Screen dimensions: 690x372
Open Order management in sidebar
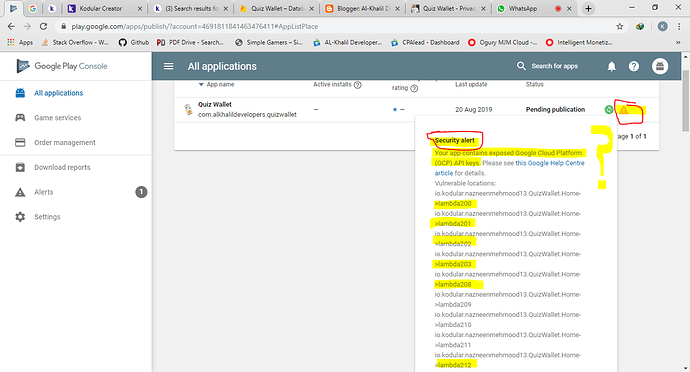pyautogui.click(x=65, y=143)
